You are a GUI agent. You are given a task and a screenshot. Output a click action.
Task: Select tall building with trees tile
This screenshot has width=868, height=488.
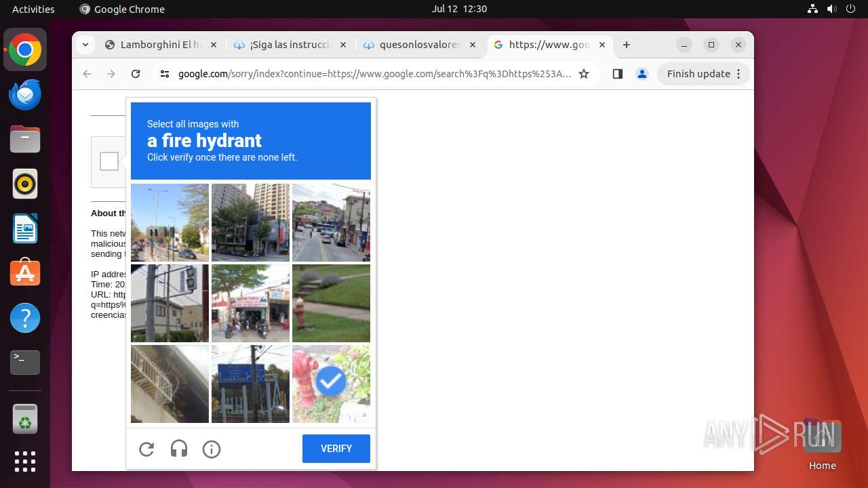click(250, 222)
